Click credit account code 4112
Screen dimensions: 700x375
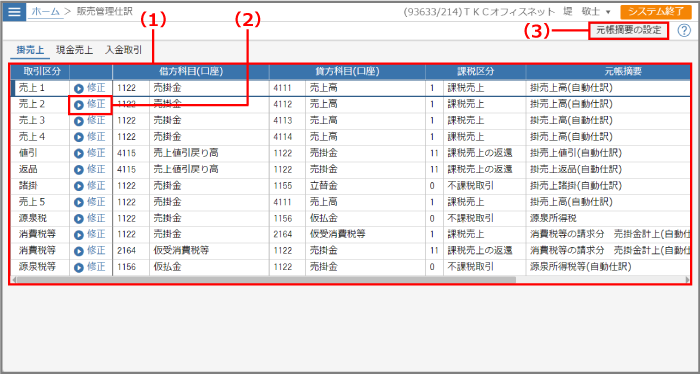pos(283,104)
